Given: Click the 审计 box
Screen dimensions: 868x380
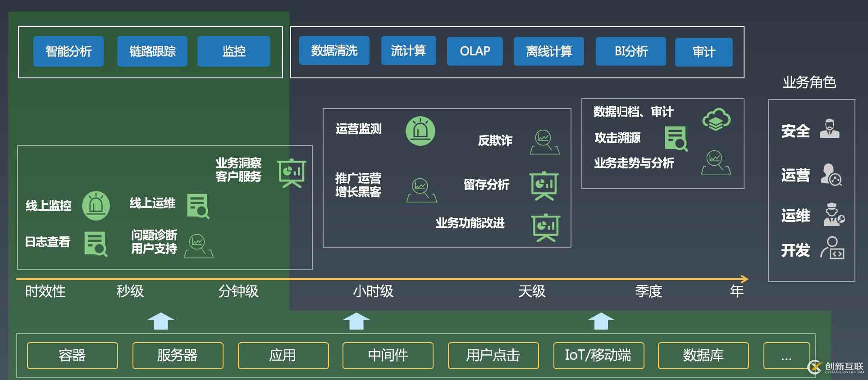Looking at the screenshot, I should coord(704,52).
